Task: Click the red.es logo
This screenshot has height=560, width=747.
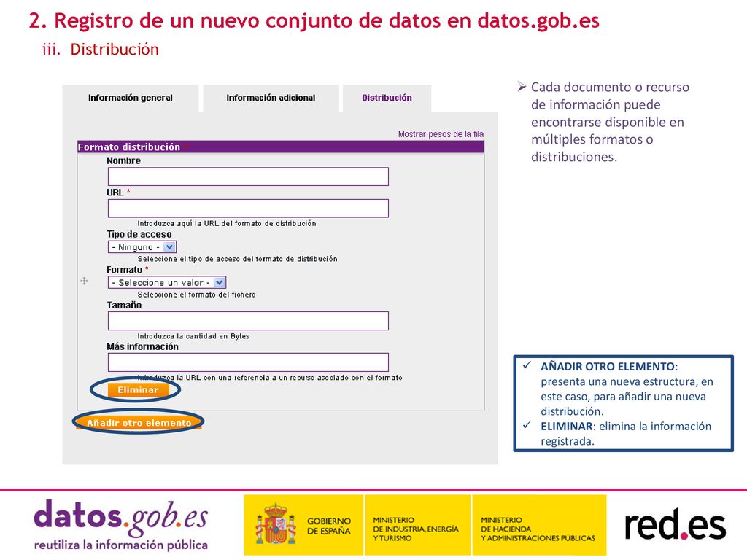Action: [675, 526]
